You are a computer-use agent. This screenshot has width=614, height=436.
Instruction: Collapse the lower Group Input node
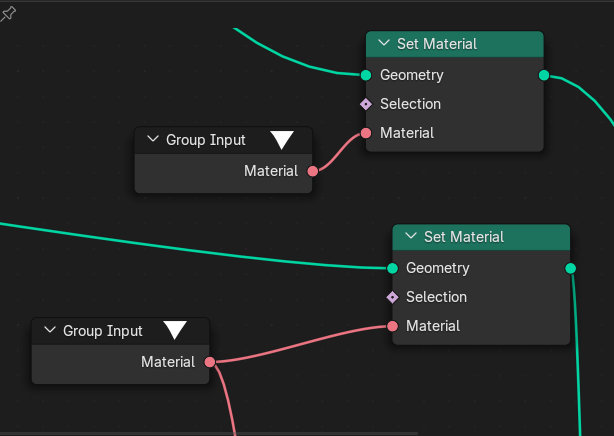pyautogui.click(x=50, y=330)
